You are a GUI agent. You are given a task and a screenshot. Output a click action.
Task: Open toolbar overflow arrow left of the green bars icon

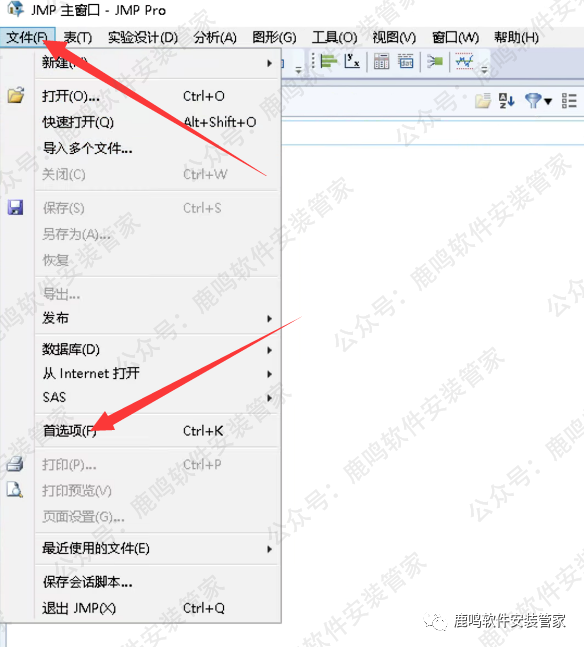pyautogui.click(x=298, y=70)
